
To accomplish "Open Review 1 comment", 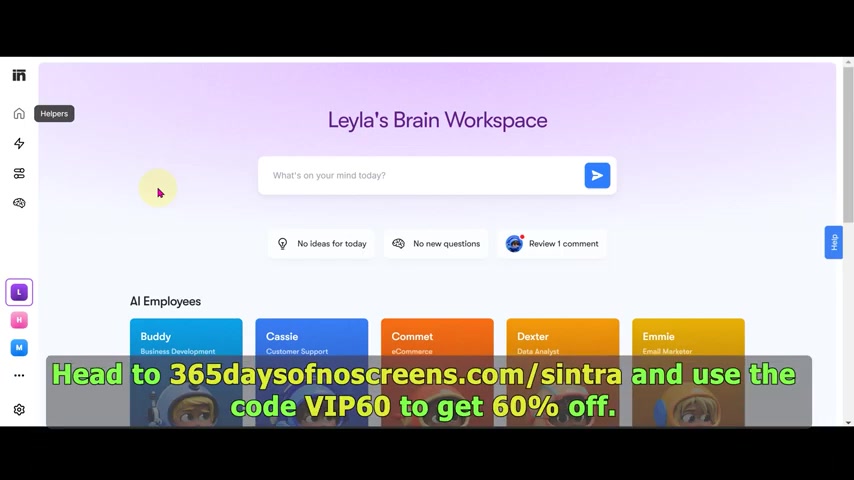I will 552,244.
